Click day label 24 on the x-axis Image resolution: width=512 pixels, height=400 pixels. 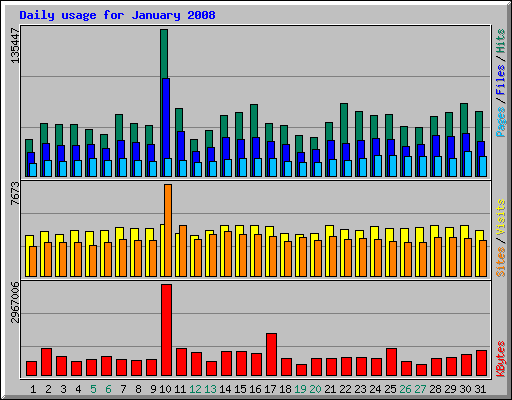click(x=375, y=389)
